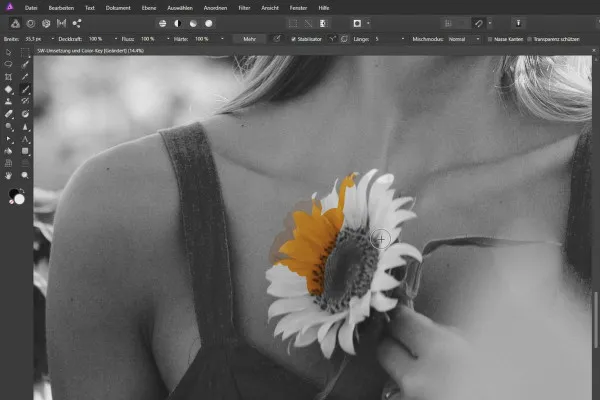Expand the Quick Mask options arrow
The height and width of the screenshot is (400, 600).
pos(368,24)
